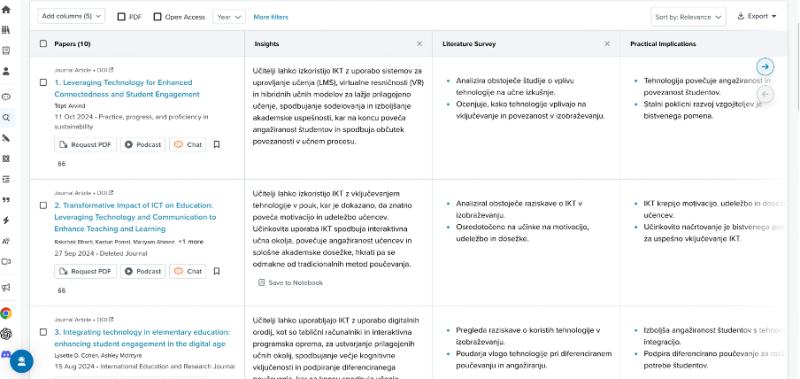Open the Export menu

[757, 16]
